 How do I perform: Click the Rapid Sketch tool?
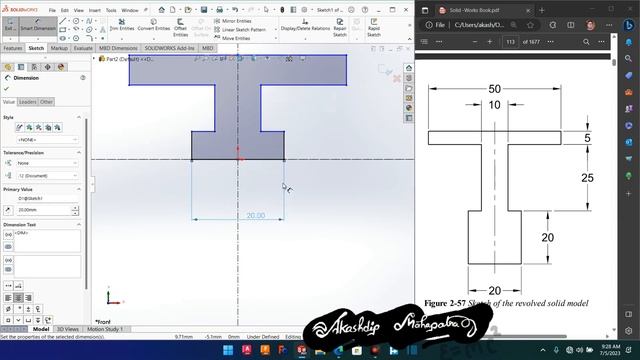tap(373, 27)
